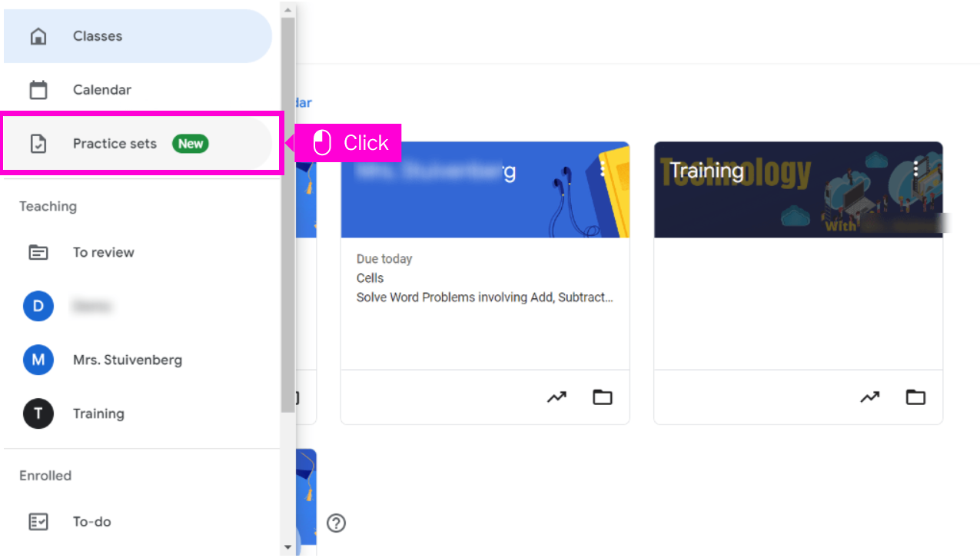The image size is (980, 558).
Task: Open the To-do checklist icon
Action: 38,522
